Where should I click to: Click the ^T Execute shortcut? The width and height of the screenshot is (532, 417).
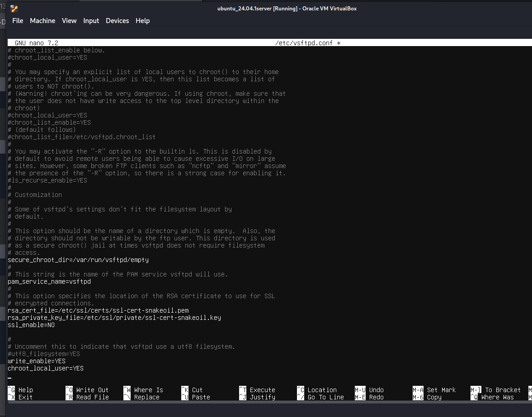tap(257, 390)
